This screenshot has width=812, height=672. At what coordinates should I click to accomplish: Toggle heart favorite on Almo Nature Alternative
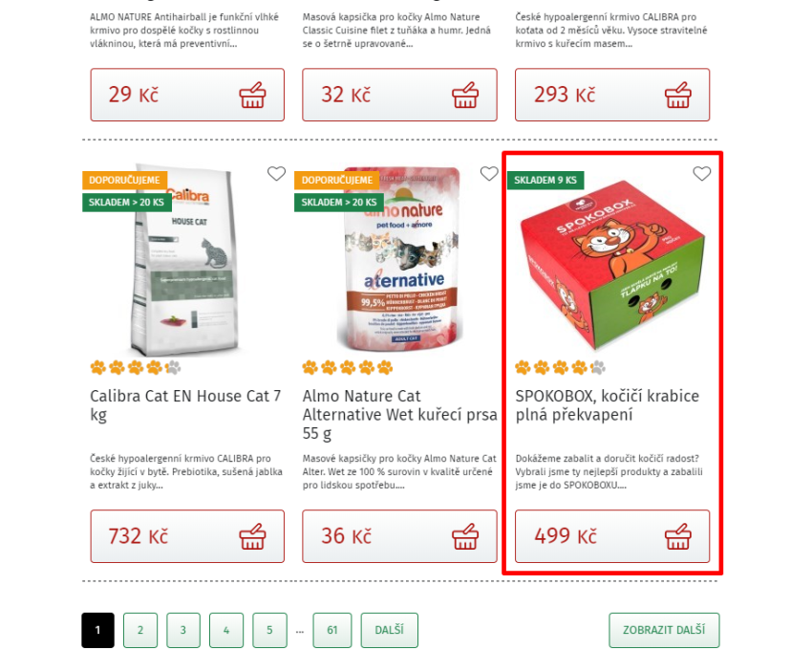coord(489,174)
